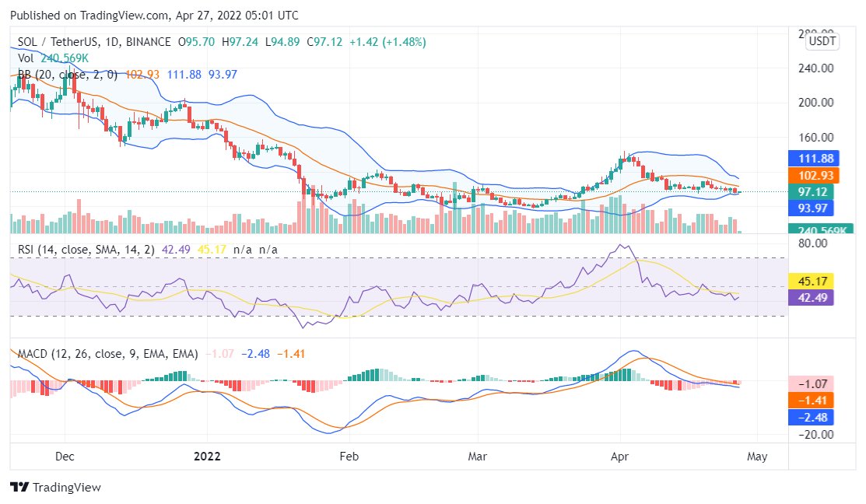The width and height of the screenshot is (866, 504).
Task: Click the blue 93.97 lower band price label
Action: [x=812, y=208]
